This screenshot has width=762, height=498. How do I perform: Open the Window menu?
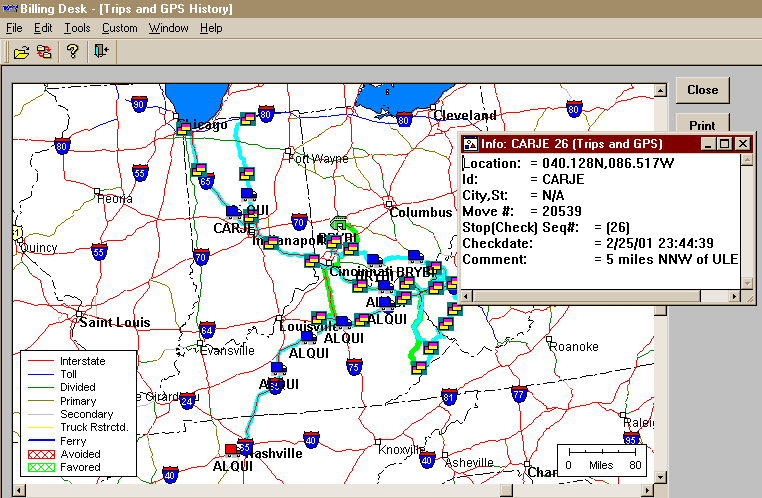[169, 28]
